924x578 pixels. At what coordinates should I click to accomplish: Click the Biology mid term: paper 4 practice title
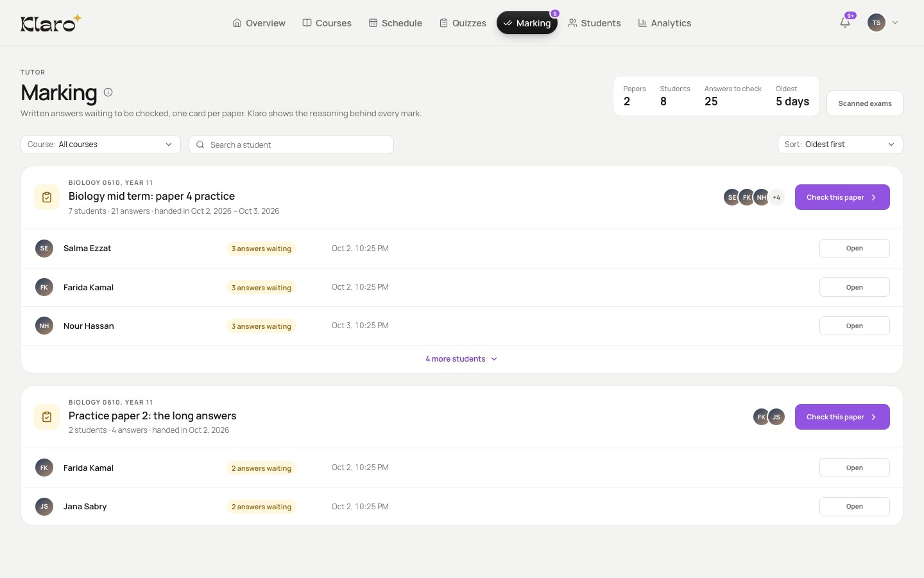click(x=151, y=196)
